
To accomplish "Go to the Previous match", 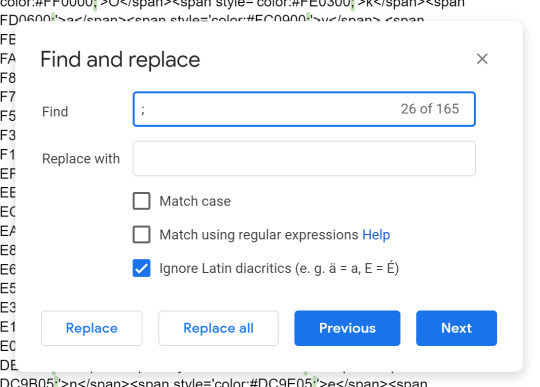I will (347, 328).
